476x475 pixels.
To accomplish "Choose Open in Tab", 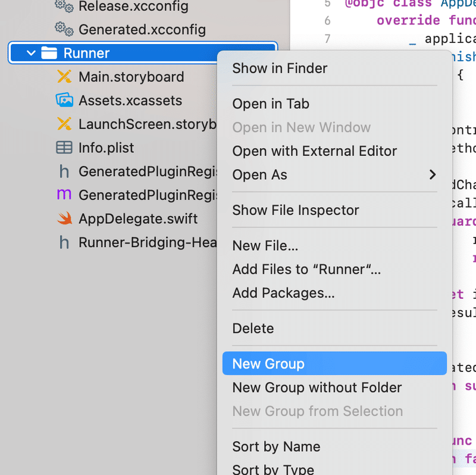I will [x=334, y=104].
